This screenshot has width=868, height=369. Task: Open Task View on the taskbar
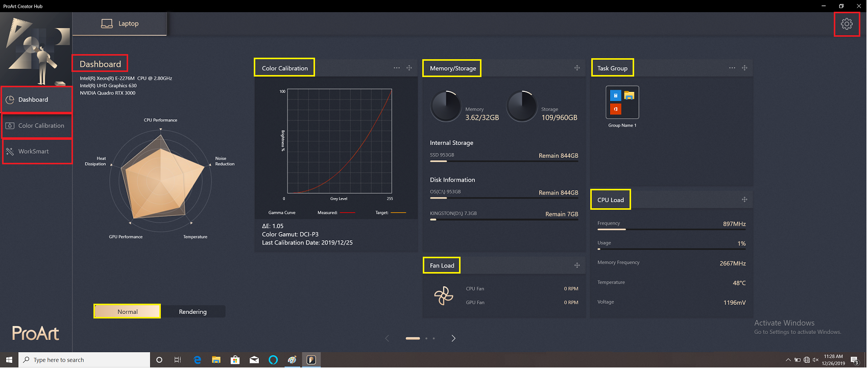coord(178,360)
